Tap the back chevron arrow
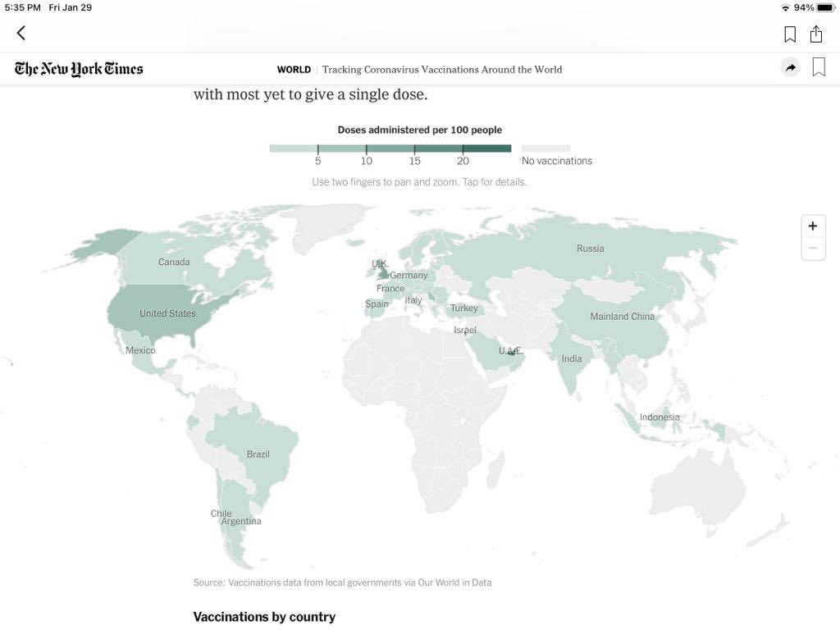The image size is (840, 630). coord(21,33)
